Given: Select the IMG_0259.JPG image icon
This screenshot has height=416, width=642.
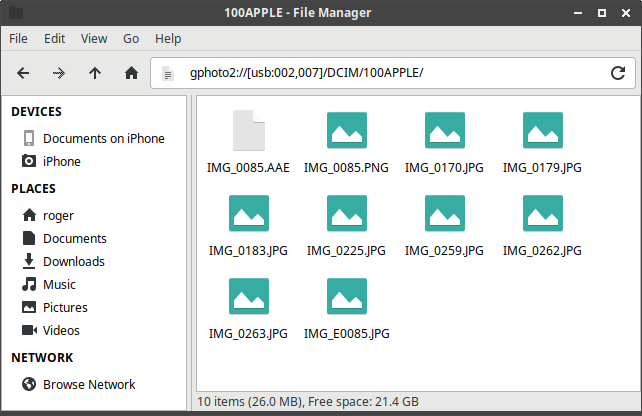Looking at the screenshot, I should coord(445,213).
